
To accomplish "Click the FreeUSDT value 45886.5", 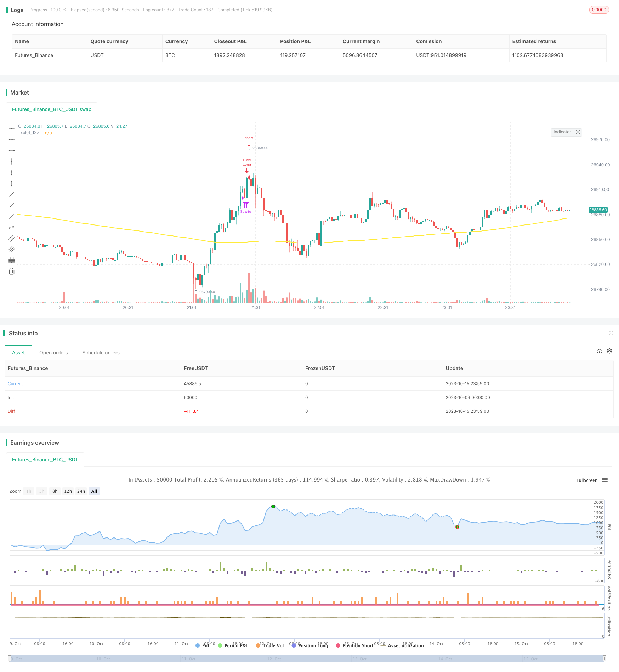I will click(x=192, y=384).
